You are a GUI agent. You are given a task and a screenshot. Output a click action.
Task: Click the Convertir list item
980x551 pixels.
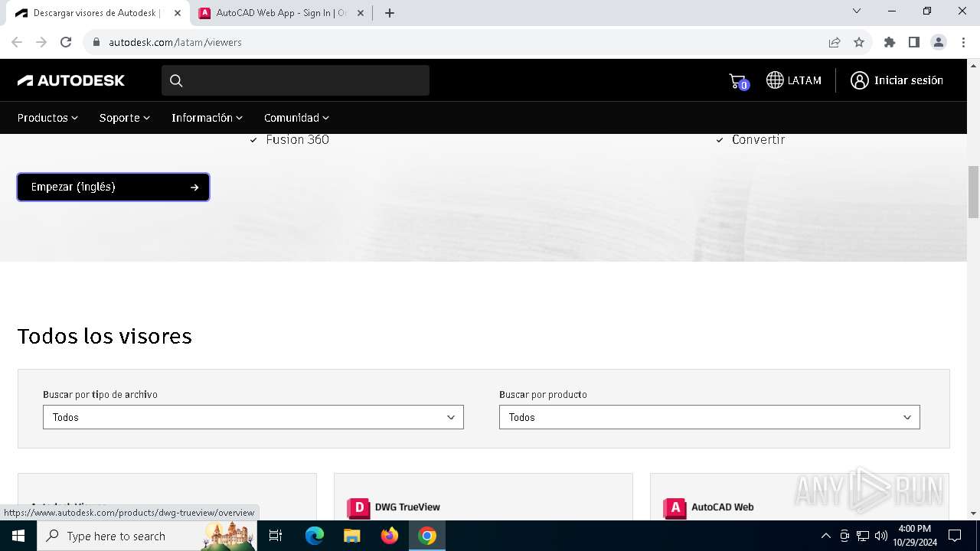[758, 139]
